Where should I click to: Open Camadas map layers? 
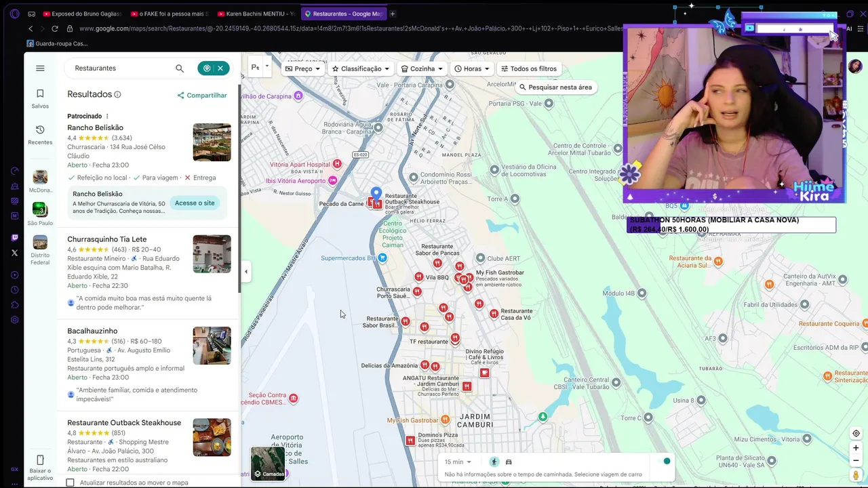pos(268,464)
